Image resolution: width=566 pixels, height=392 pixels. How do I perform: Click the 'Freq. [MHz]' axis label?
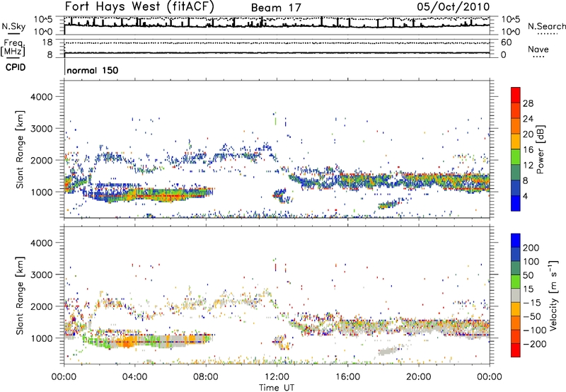coord(13,48)
